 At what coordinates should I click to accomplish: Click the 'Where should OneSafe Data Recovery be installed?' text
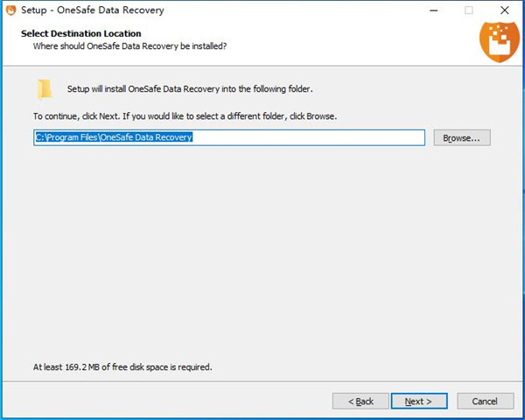click(129, 45)
